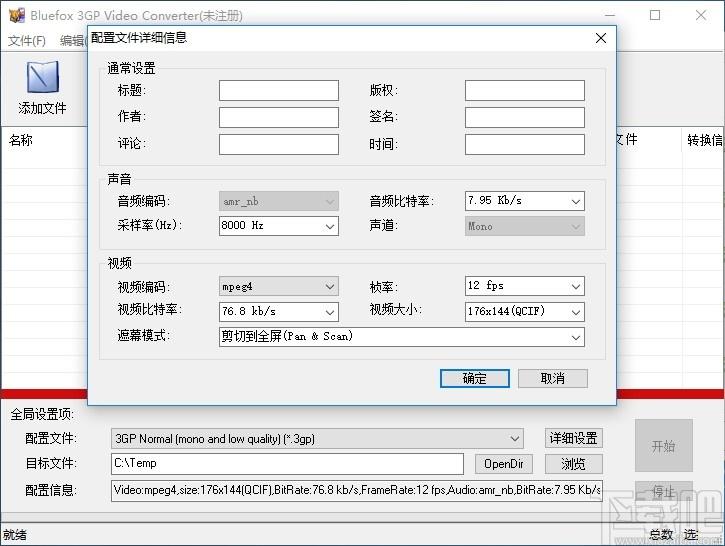
Task: Open the 音频编码 amr_nb dropdown
Action: (279, 201)
